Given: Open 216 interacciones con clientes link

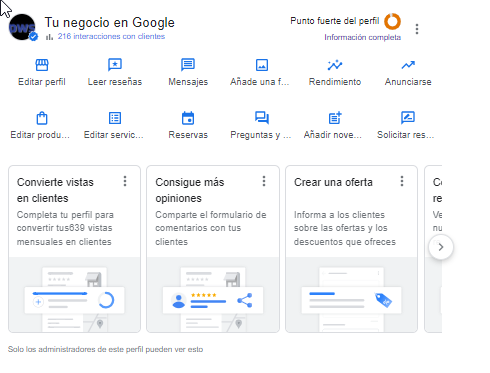Looking at the screenshot, I should (x=111, y=36).
